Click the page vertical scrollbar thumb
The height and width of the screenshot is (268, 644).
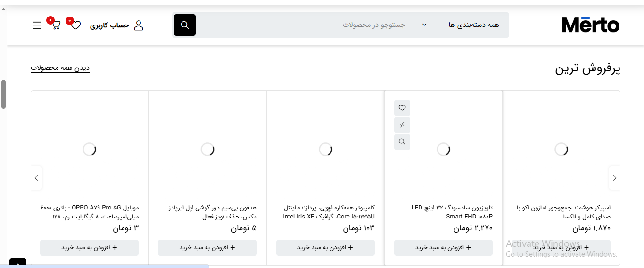(3, 94)
